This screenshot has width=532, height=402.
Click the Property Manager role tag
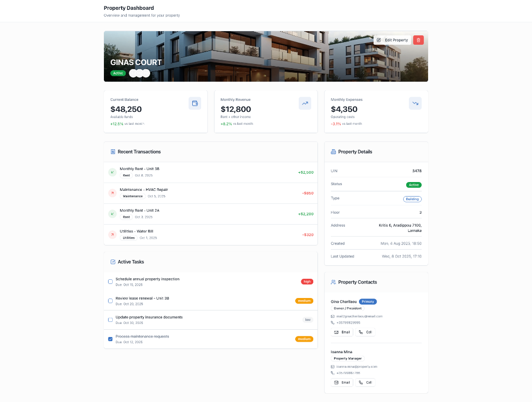(x=348, y=358)
